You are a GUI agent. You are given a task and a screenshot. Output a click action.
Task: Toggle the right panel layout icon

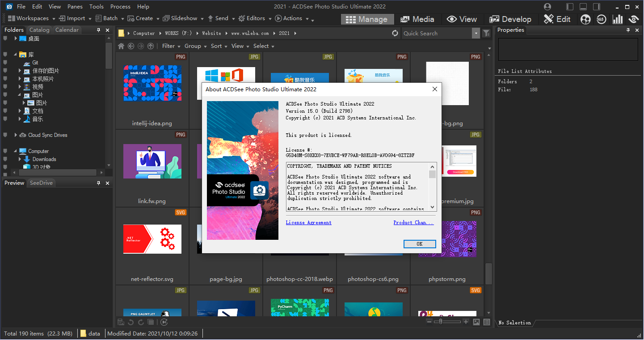pyautogui.click(x=597, y=7)
